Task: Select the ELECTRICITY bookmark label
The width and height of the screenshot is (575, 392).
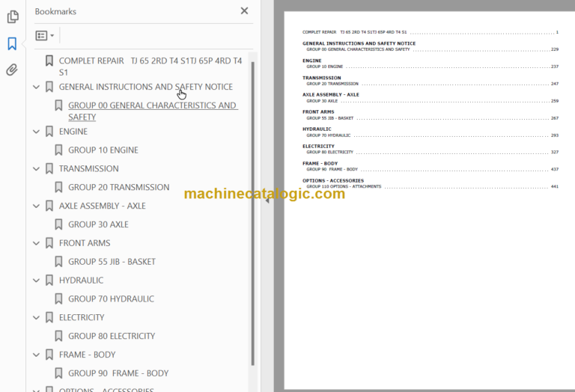Action: point(82,318)
